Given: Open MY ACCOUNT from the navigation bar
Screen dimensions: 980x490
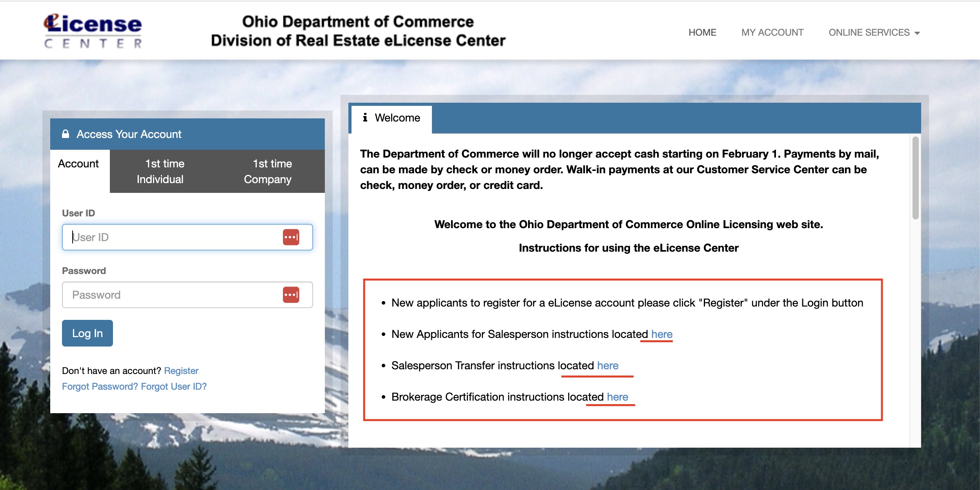Looking at the screenshot, I should coord(772,32).
